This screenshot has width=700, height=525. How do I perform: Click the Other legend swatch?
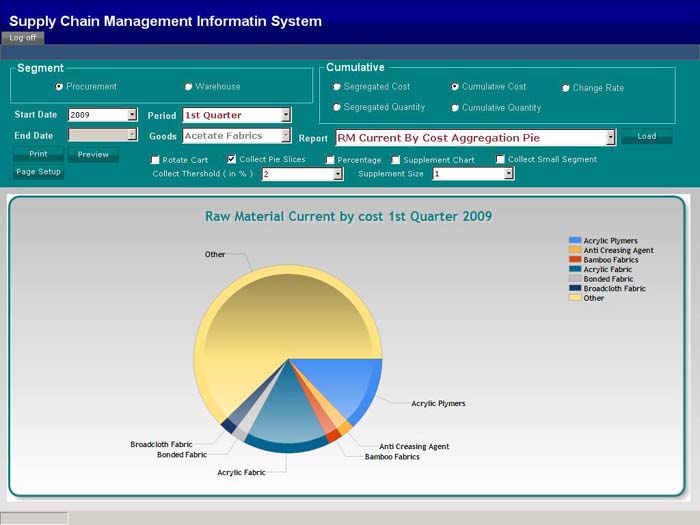coord(575,298)
